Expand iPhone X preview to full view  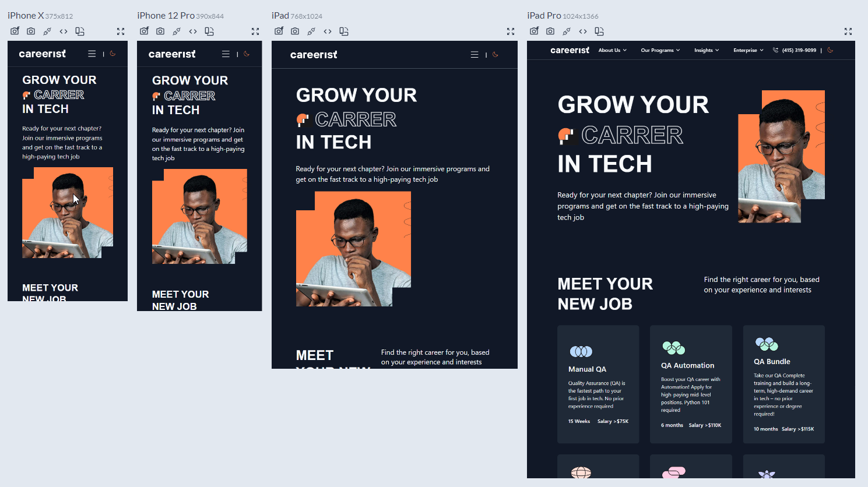pos(121,31)
